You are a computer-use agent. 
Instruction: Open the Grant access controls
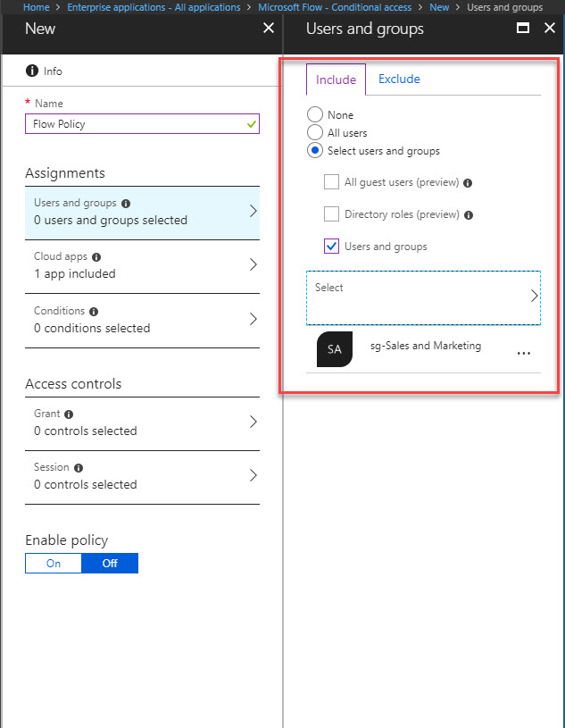pyautogui.click(x=142, y=423)
